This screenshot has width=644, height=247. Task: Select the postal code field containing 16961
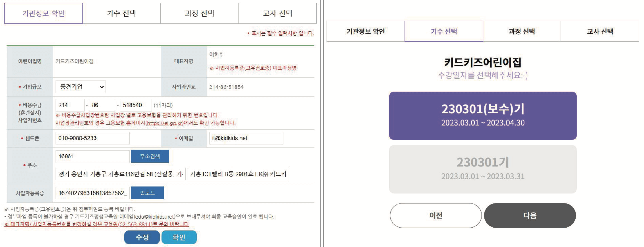93,156
